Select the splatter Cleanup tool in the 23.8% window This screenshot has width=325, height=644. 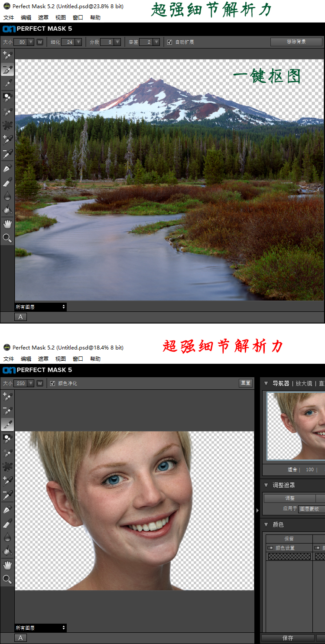pos(7,125)
